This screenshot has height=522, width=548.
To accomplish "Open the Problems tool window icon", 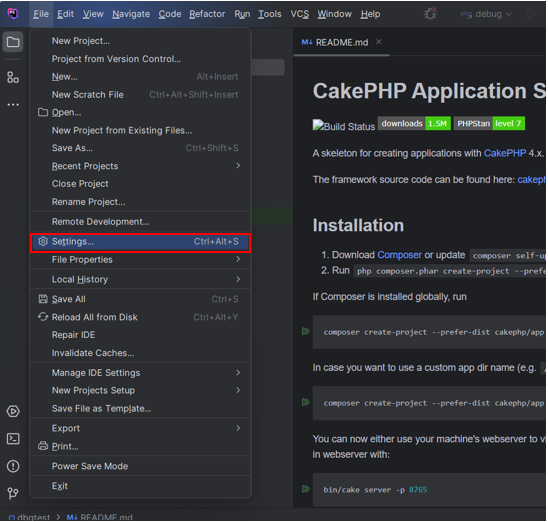I will pyautogui.click(x=13, y=466).
